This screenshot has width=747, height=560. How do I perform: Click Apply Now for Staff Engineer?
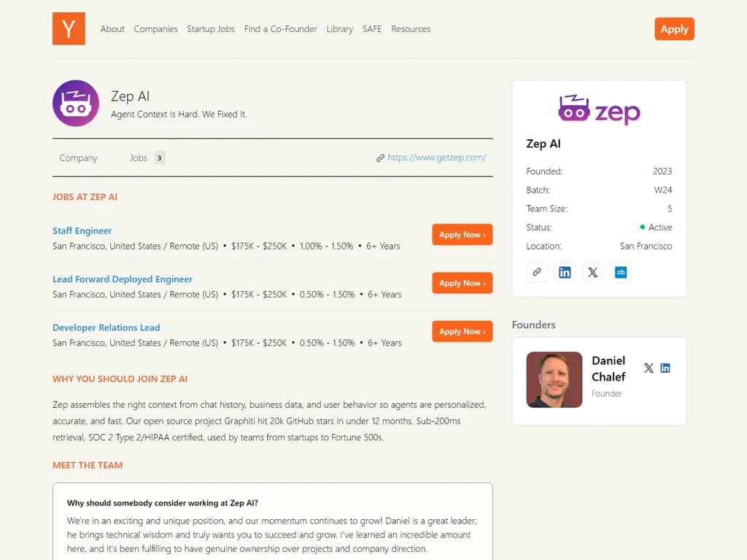coord(462,235)
